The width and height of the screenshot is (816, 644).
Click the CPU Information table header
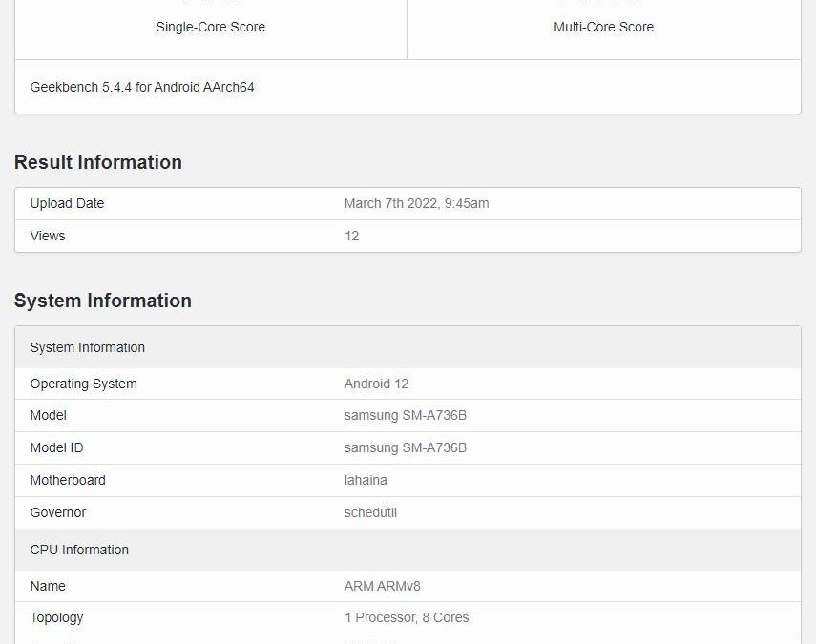pos(79,550)
